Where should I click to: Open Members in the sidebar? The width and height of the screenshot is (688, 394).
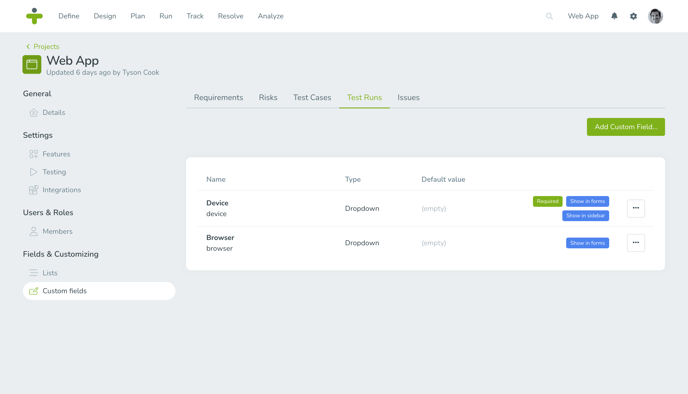point(57,231)
